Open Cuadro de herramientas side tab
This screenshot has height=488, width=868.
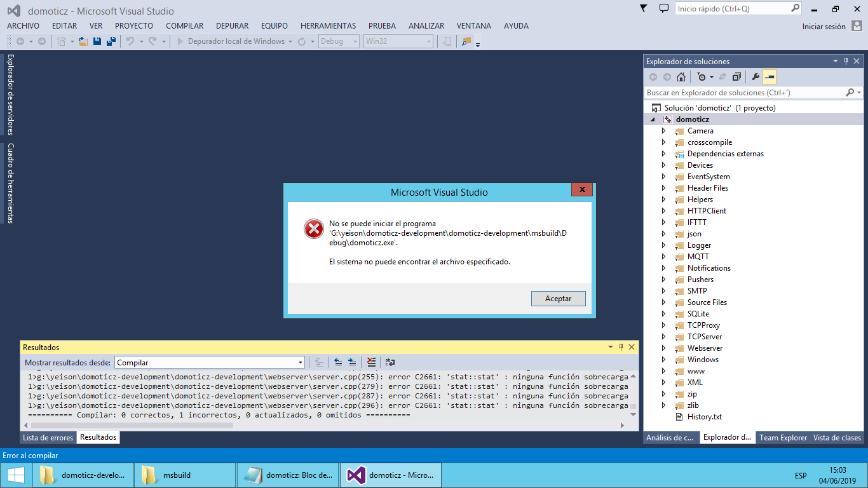10,183
